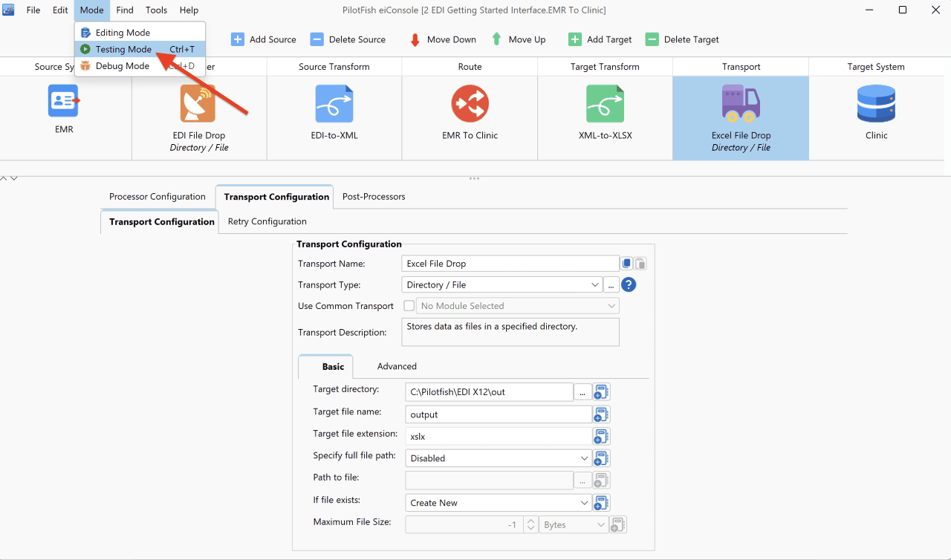Open the If file exists dropdown
Viewport: 951px width, 560px height.
click(x=499, y=503)
